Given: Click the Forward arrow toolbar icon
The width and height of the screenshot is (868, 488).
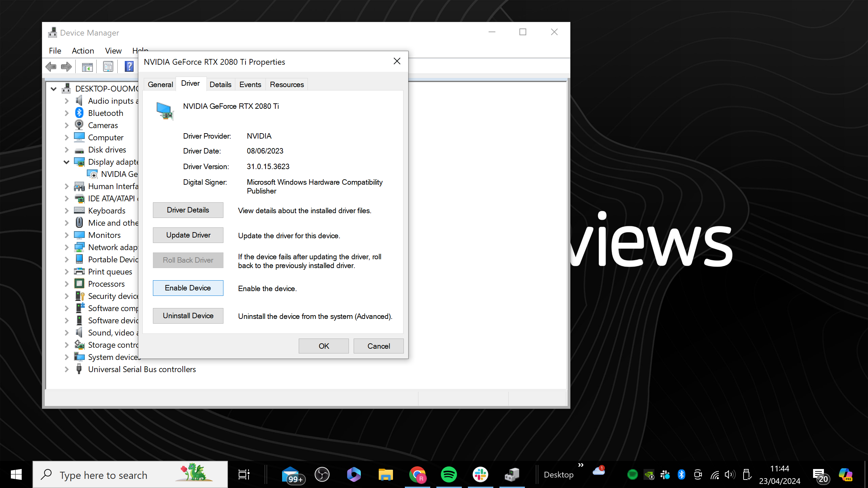Looking at the screenshot, I should coord(66,67).
